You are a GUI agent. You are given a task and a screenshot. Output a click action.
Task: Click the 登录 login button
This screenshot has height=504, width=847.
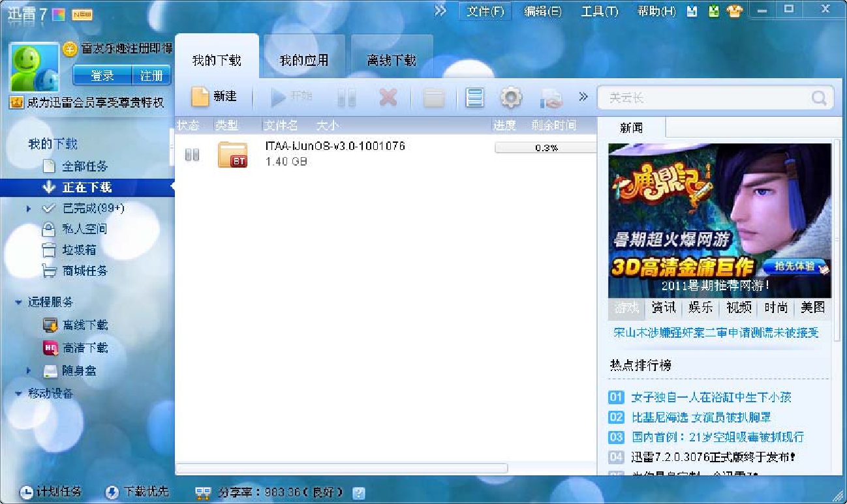(x=102, y=76)
